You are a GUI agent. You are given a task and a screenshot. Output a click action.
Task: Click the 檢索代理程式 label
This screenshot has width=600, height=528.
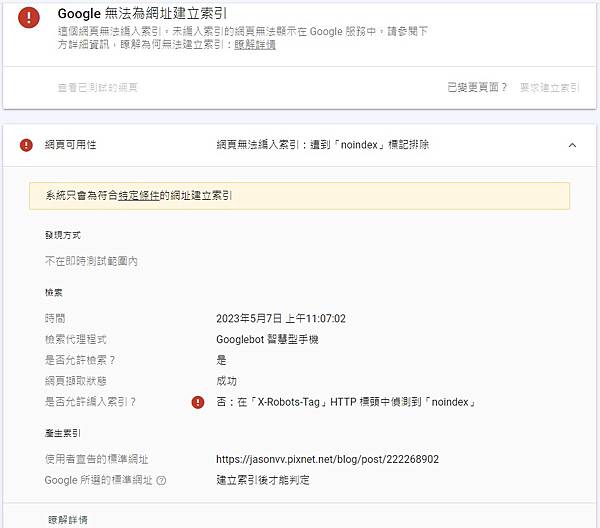76,339
